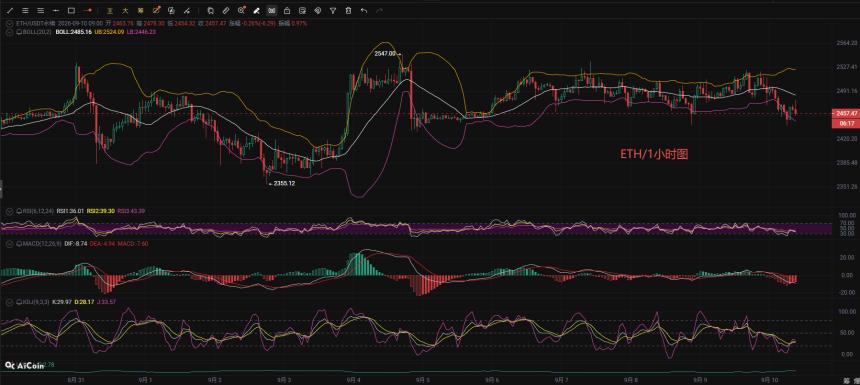Image resolution: width=860 pixels, height=385 pixels.
Task: Collapse the KDJ indicator panel
Action: (9, 302)
